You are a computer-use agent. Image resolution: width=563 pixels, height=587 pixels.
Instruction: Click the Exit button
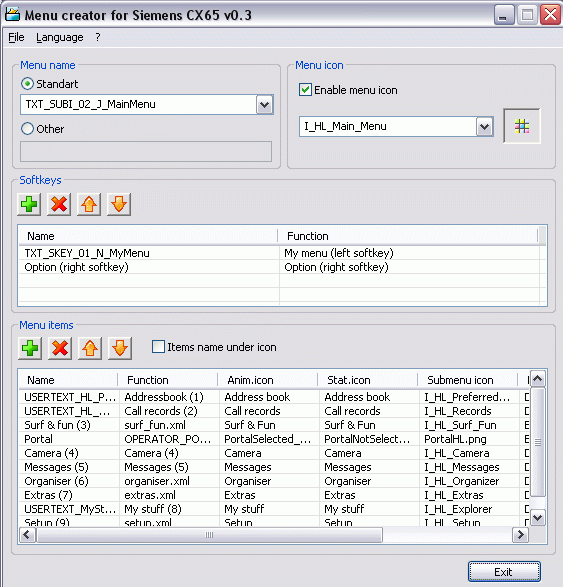coord(504,572)
